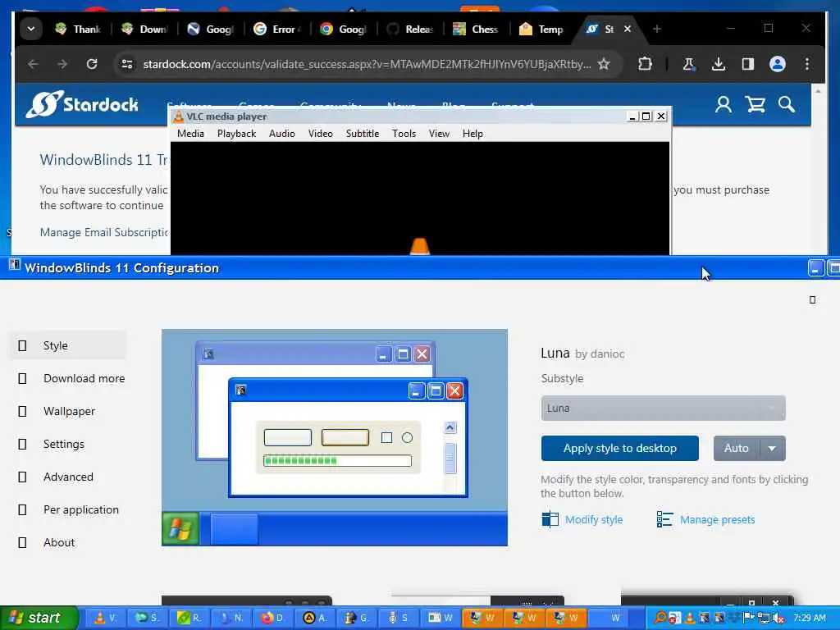This screenshot has width=840, height=630.
Task: Click Stardock account user icon
Action: [724, 104]
